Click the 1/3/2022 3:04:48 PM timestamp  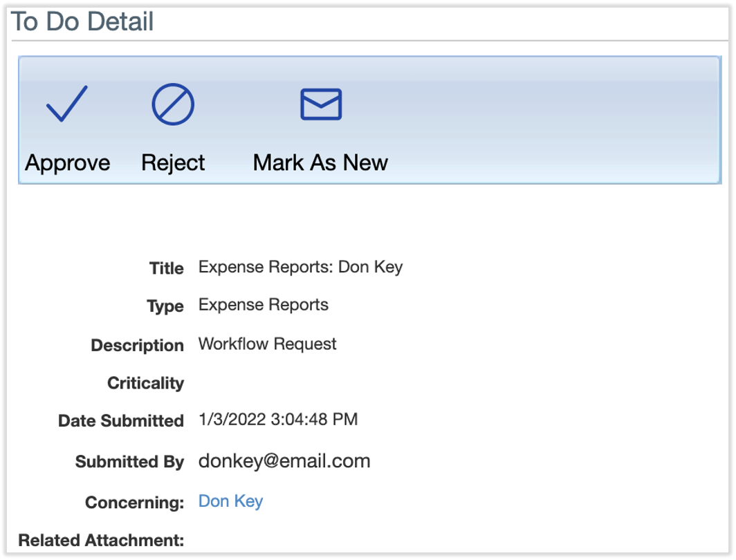277,419
